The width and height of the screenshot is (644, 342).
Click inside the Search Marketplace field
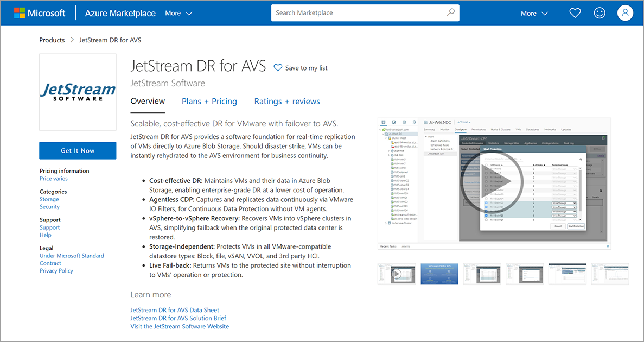pyautogui.click(x=358, y=13)
